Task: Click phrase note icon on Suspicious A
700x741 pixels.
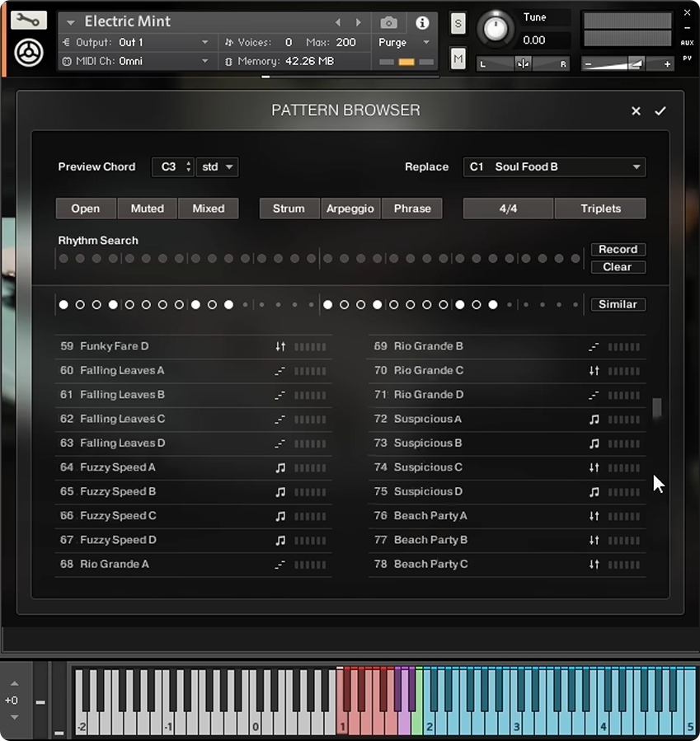Action: (594, 420)
